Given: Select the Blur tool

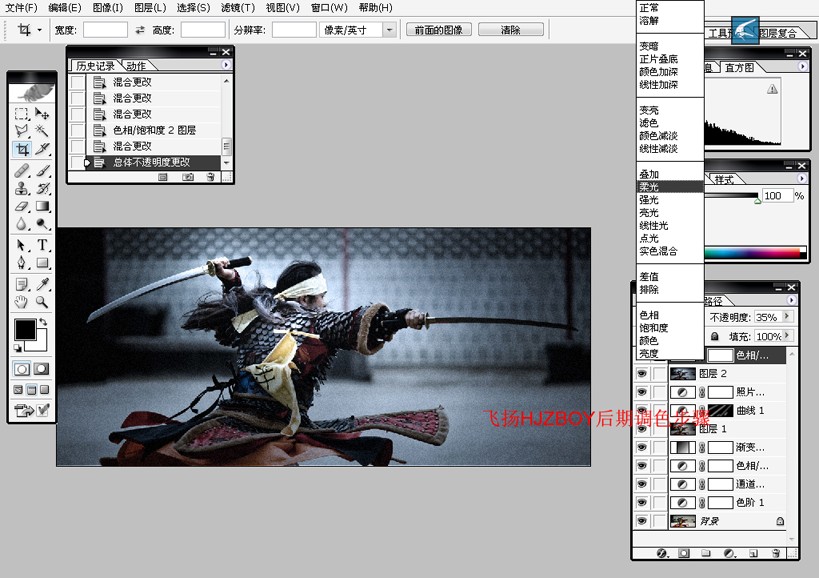Looking at the screenshot, I should point(21,223).
